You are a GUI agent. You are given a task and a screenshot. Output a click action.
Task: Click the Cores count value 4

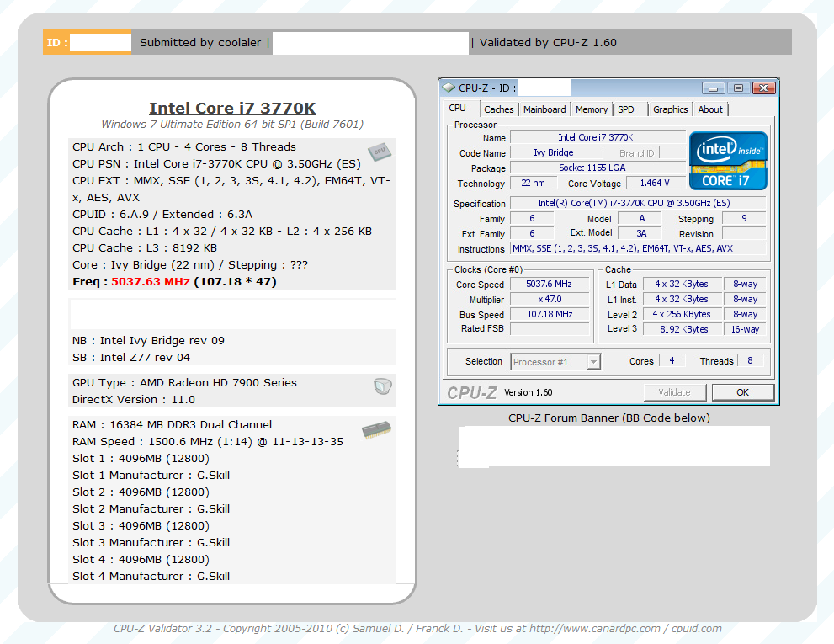point(672,361)
